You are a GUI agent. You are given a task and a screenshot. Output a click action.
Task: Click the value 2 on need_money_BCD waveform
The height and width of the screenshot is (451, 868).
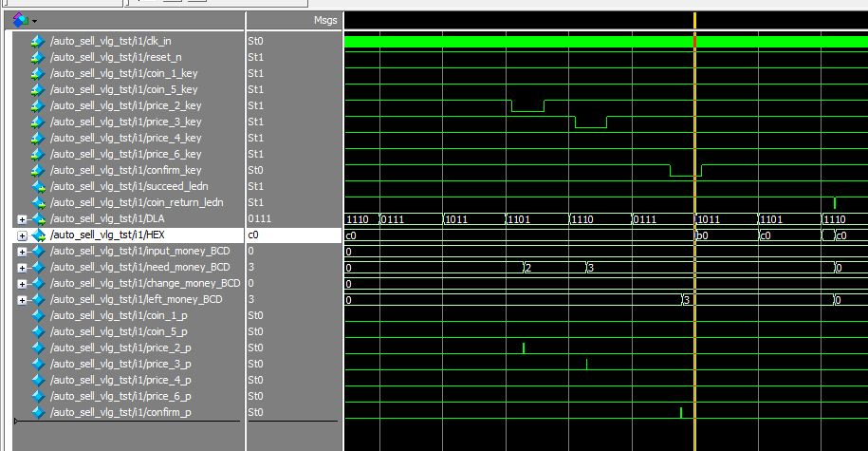click(528, 268)
